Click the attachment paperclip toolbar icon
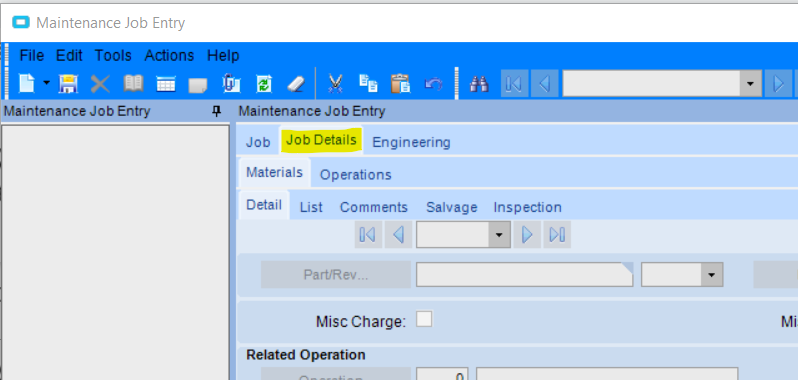 tap(231, 83)
